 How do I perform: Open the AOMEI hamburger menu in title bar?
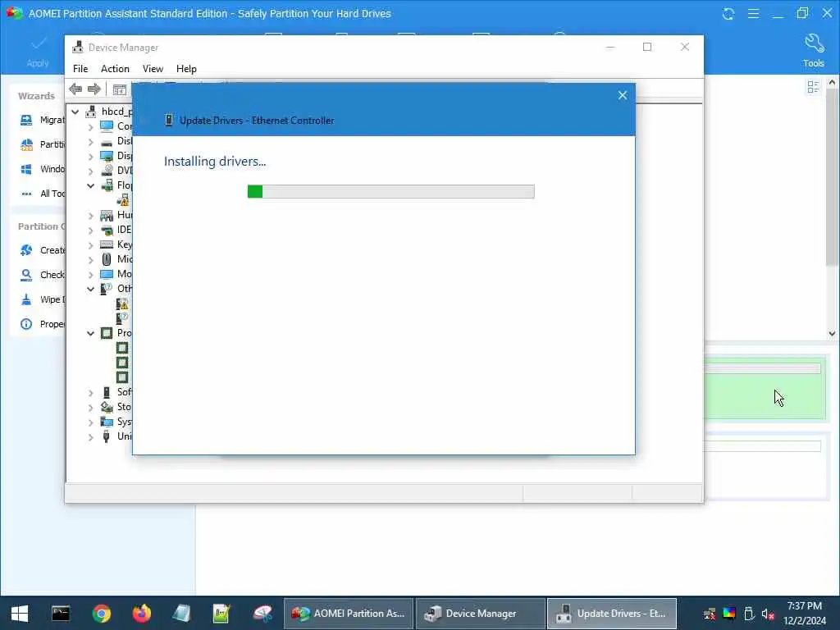[753, 13]
